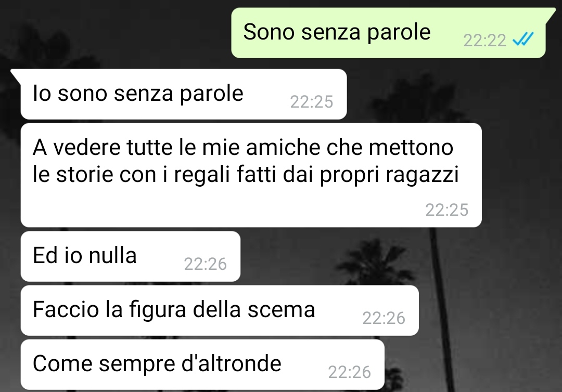Tap the 22:26 timestamp beside 'Come sempre d'altronde'
Image resolution: width=562 pixels, height=392 pixels.
[x=350, y=372]
